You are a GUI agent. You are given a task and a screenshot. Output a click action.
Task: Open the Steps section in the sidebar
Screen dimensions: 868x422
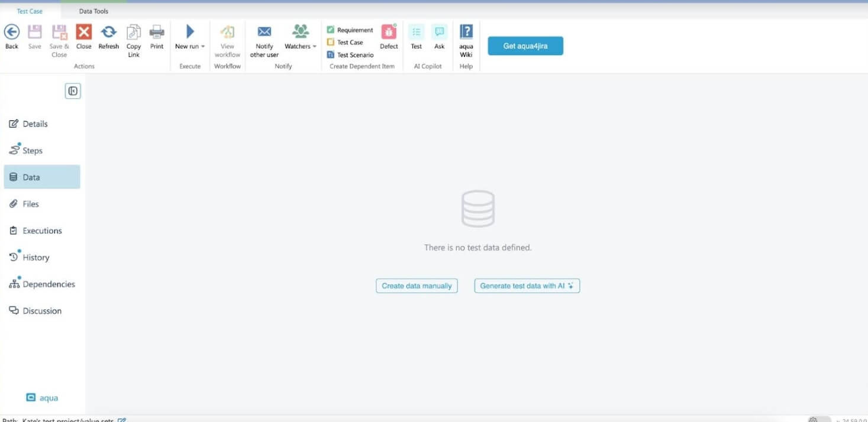33,150
